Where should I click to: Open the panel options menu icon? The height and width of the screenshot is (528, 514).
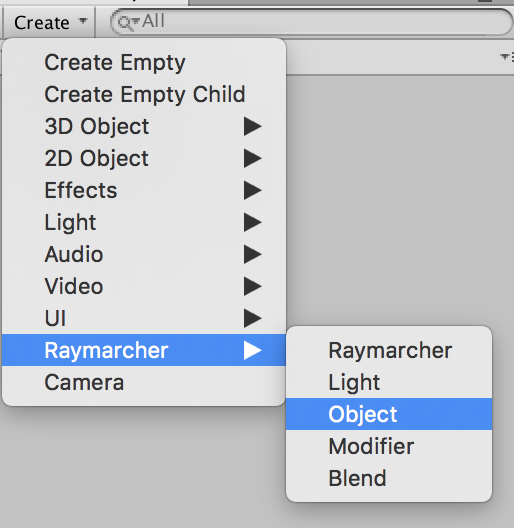point(507,57)
